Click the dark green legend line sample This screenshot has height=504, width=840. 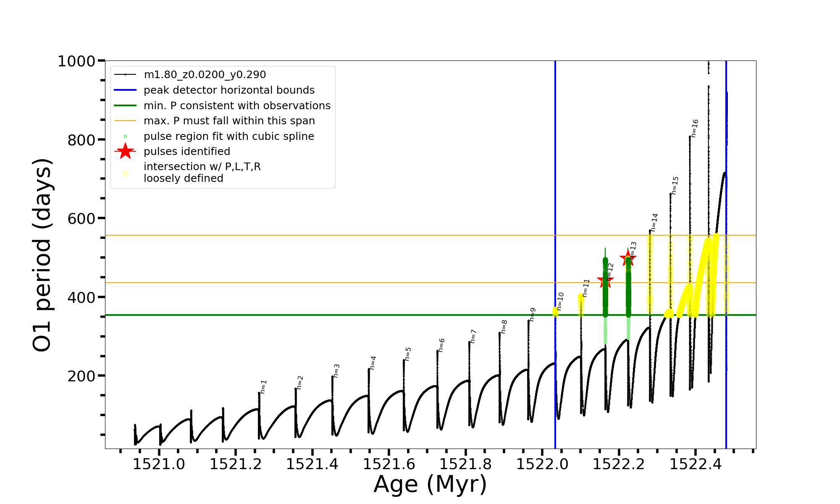click(125, 105)
